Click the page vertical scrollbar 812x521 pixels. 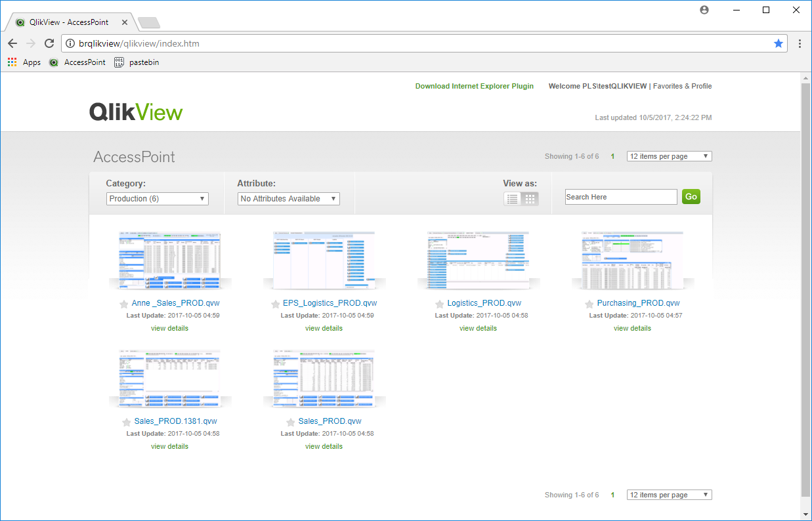[x=805, y=289]
